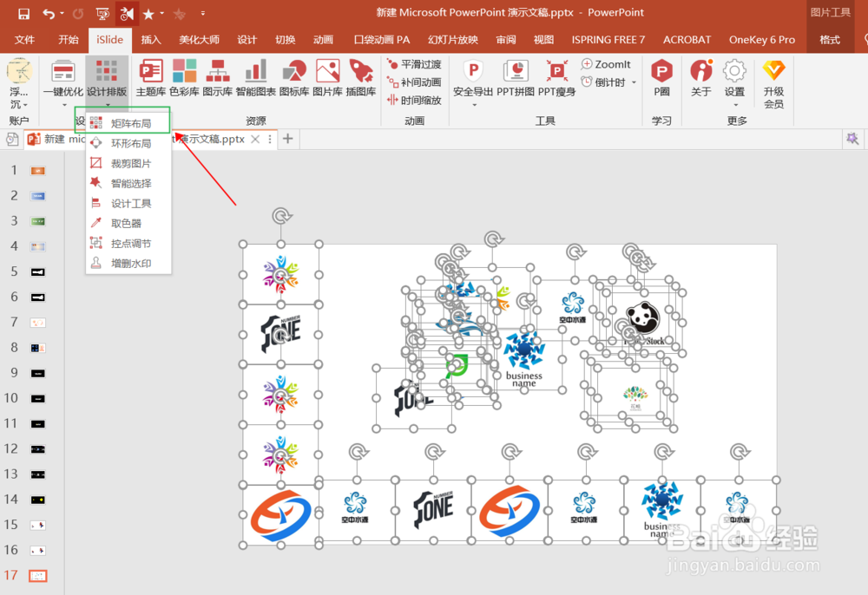Choose 增删水印 menu entry
This screenshot has height=595, width=868.
click(128, 263)
